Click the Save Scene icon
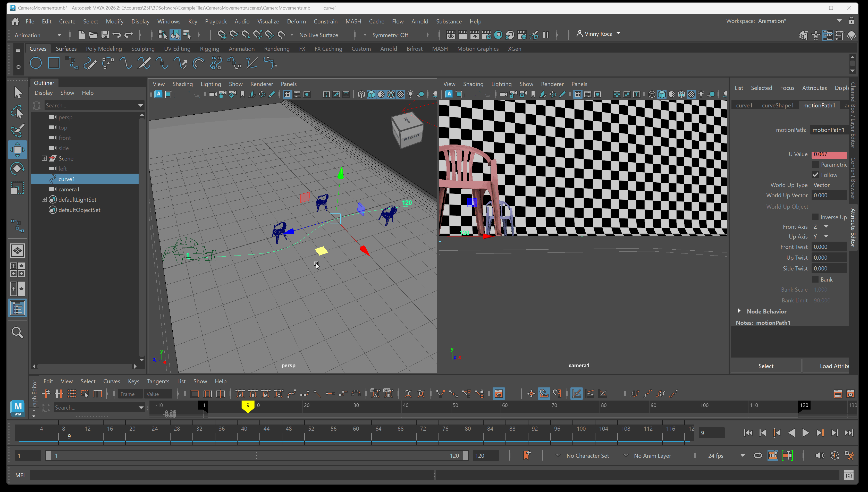 105,35
